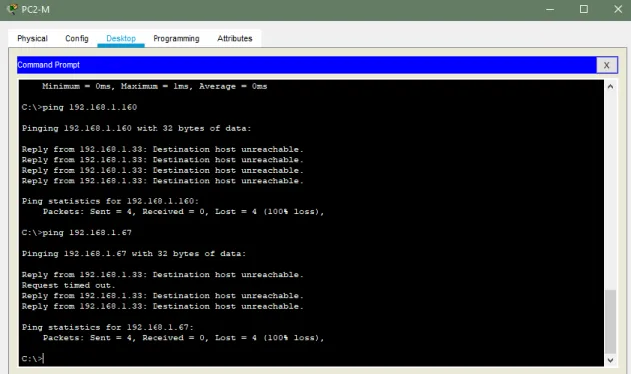
Task: Click 'Pinging 192.168.1.67 with 32 bytes' line
Action: click(x=134, y=253)
